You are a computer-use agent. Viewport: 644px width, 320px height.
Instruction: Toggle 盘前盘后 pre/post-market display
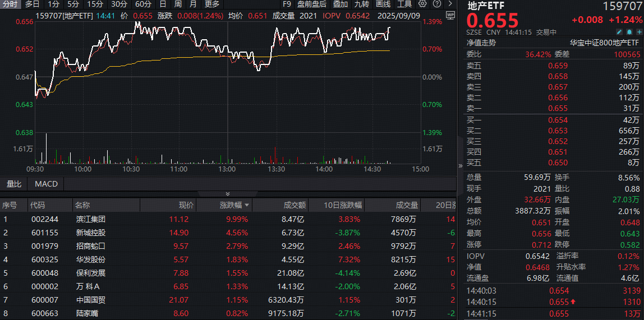311,4
